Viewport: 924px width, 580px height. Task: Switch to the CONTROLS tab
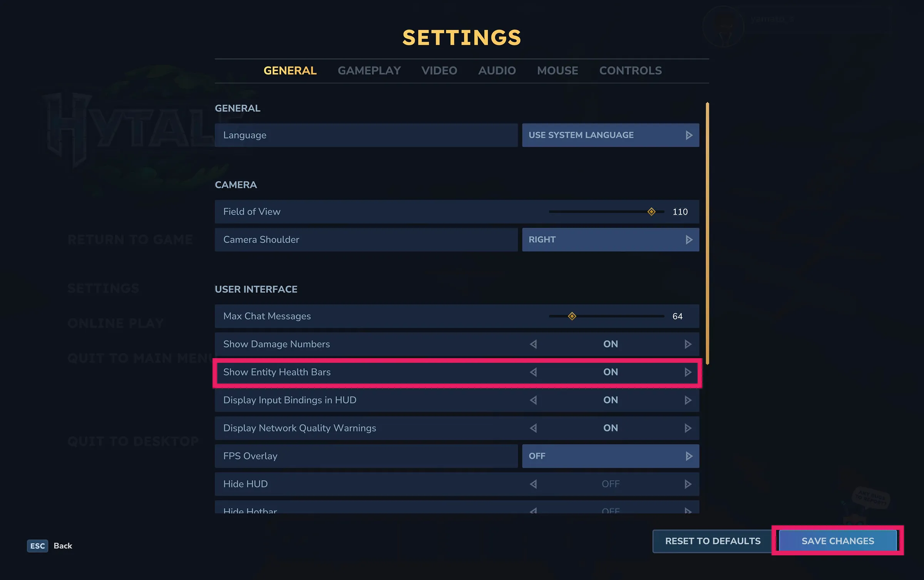click(x=630, y=70)
